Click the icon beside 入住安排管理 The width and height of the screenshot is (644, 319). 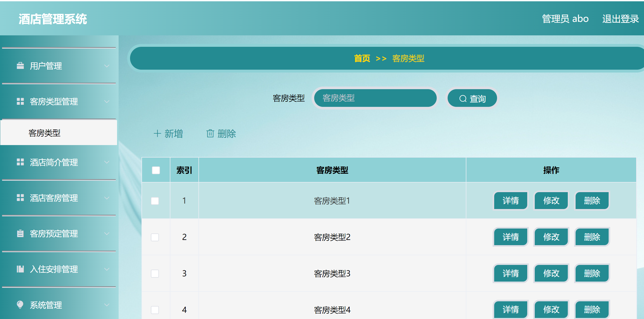(x=20, y=269)
